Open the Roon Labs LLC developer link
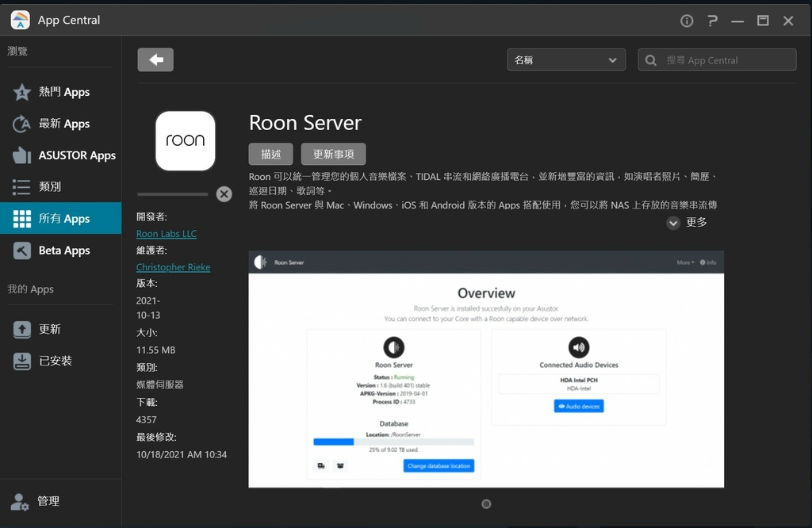Viewport: 812px width, 528px height. pyautogui.click(x=167, y=234)
